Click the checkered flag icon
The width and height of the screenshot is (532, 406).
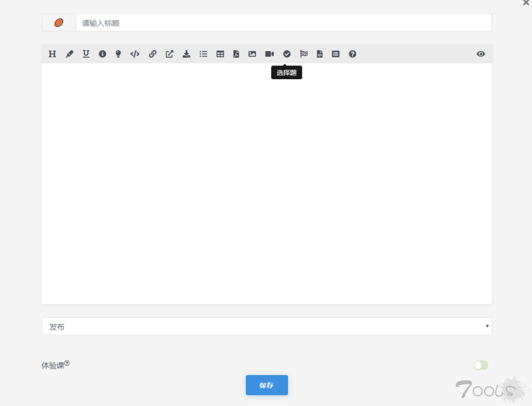click(x=303, y=54)
